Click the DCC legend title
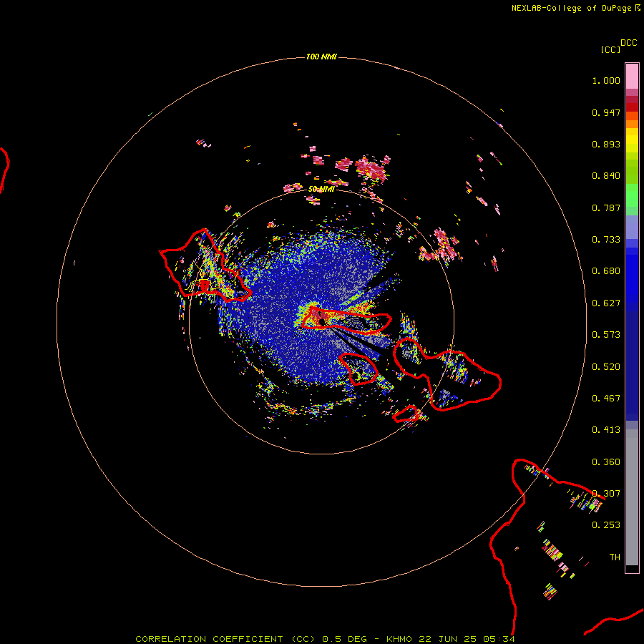Screen dimensions: 644x644 [628, 43]
